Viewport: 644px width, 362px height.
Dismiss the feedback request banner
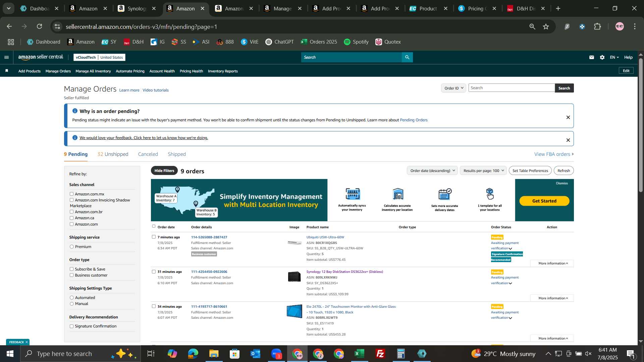tap(568, 140)
